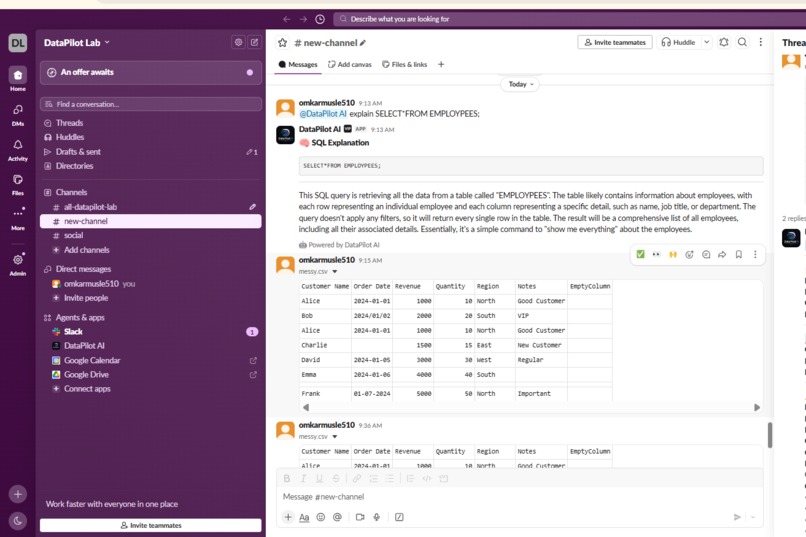The image size is (806, 537).
Task: Reply in thread icon on message
Action: click(x=706, y=254)
